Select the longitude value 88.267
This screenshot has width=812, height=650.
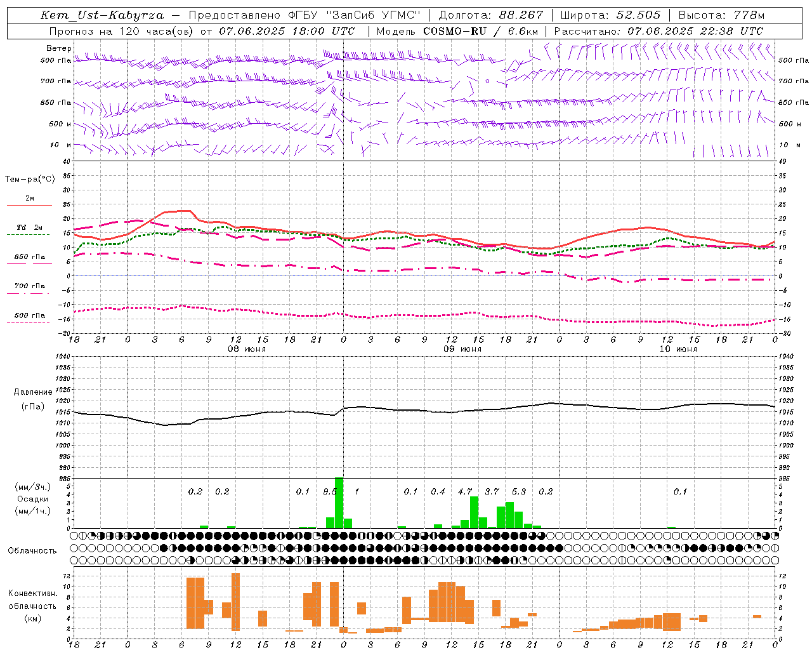pos(520,15)
